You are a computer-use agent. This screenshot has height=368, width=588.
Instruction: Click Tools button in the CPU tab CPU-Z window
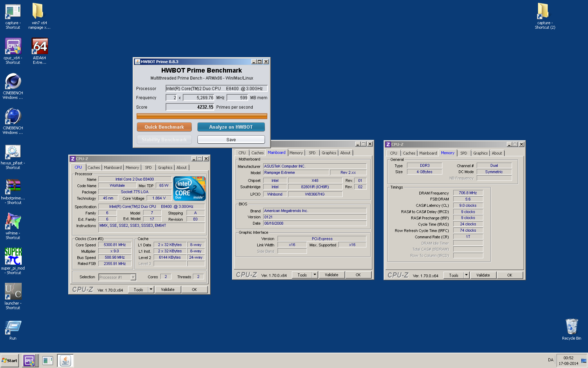pos(138,289)
